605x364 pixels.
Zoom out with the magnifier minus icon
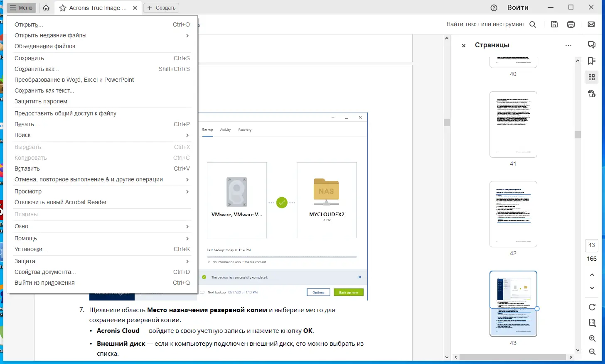pos(592,352)
